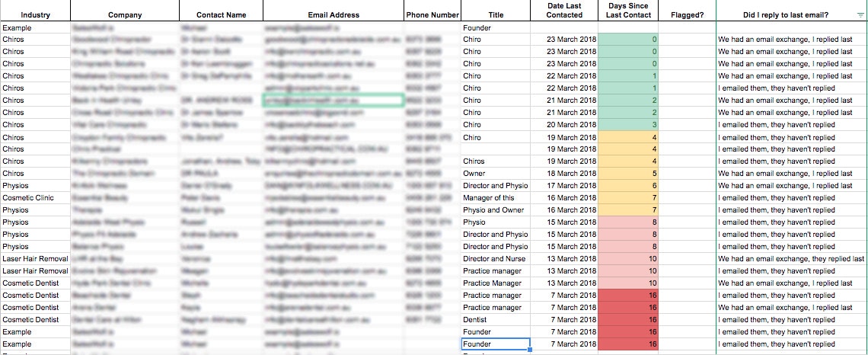Screen dimensions: 868x355
Task: Select the 'Chiros' cell in Title column
Action: pyautogui.click(x=496, y=162)
